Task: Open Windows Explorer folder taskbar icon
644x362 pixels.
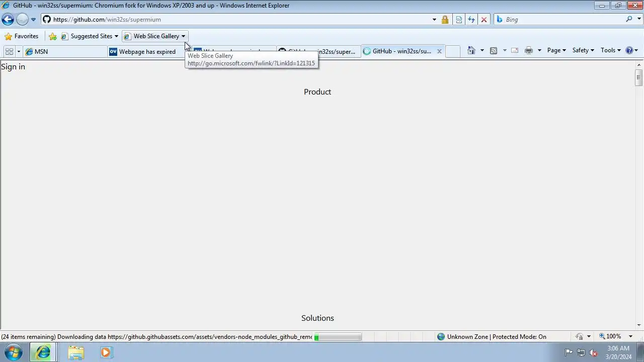Action: tap(76, 352)
